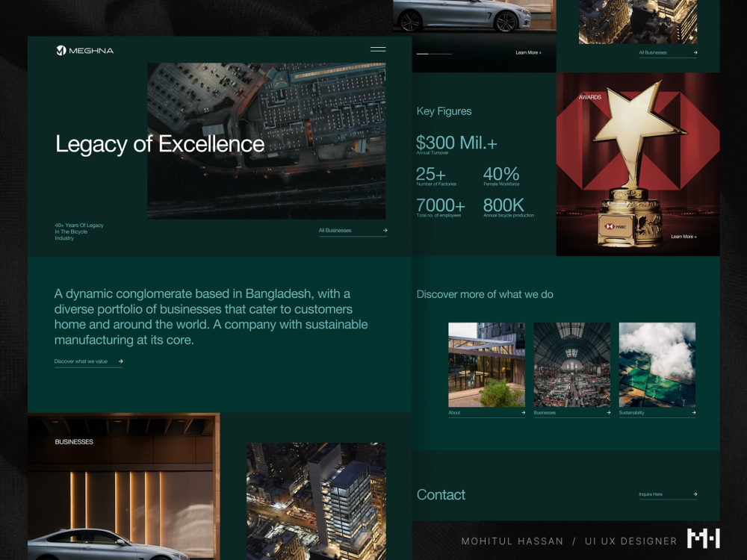This screenshot has height=560, width=747.
Task: Click the Meghna logo in header
Action: tap(85, 51)
